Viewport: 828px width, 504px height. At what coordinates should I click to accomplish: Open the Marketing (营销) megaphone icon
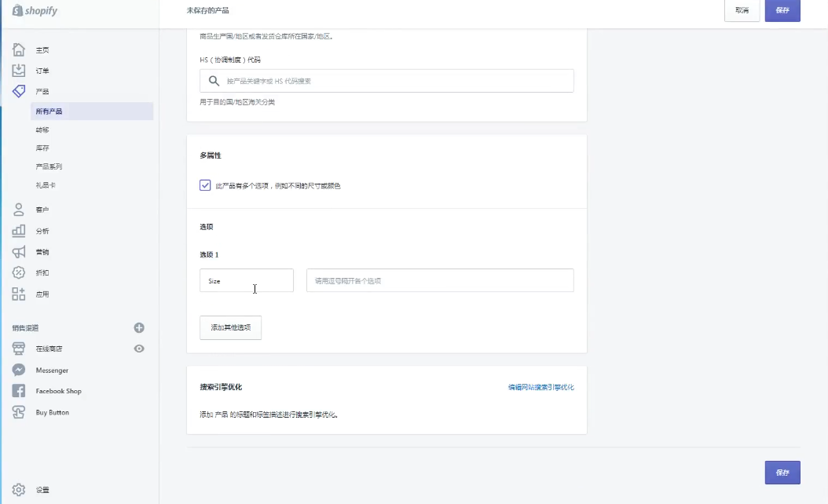19,252
